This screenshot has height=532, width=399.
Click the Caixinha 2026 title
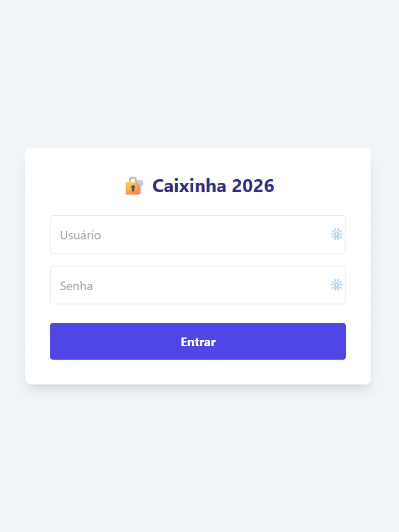point(213,186)
